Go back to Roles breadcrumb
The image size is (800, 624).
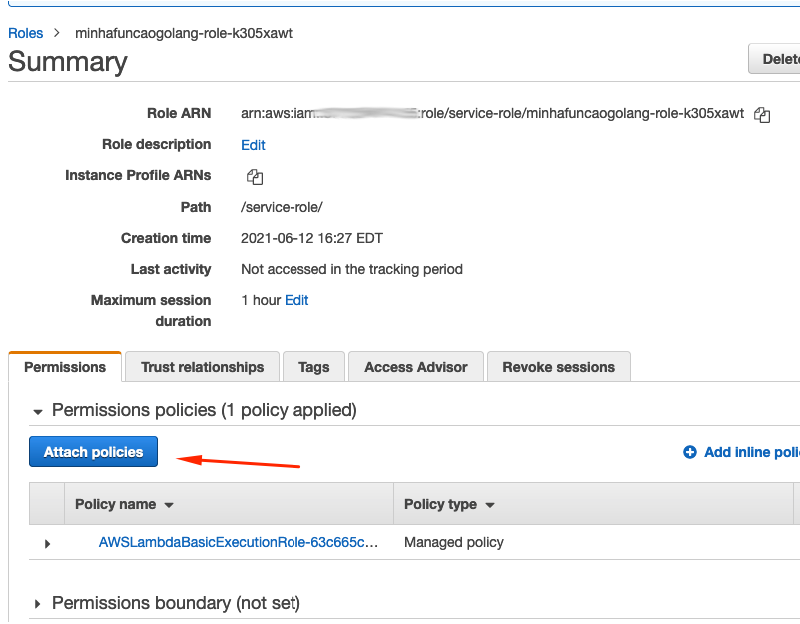pyautogui.click(x=26, y=33)
